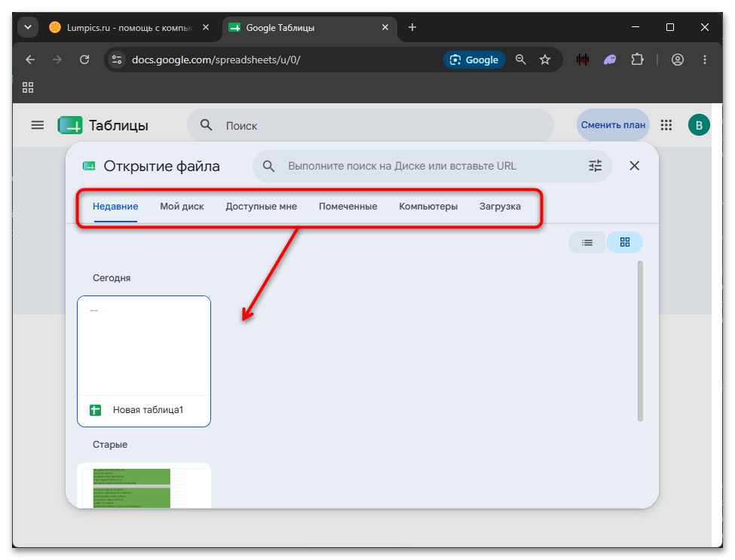The image size is (735, 560).
Task: Click the address bar URL
Action: point(216,60)
